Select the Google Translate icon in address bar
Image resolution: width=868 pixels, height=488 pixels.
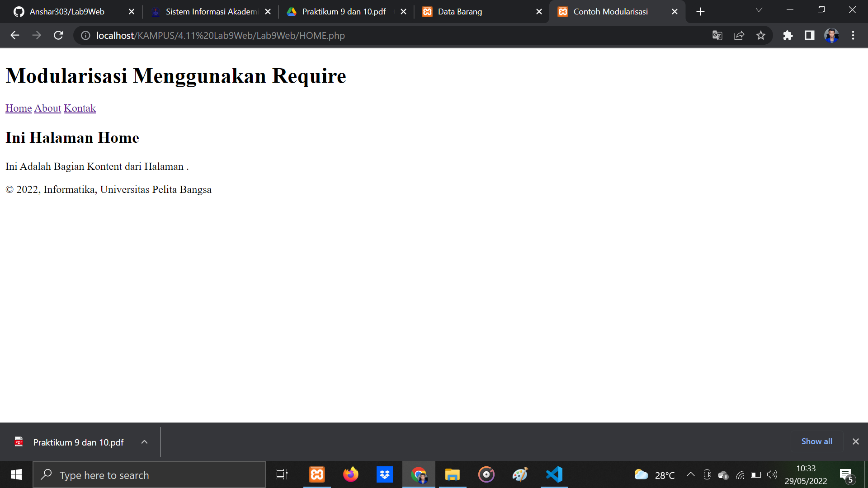pyautogui.click(x=717, y=35)
